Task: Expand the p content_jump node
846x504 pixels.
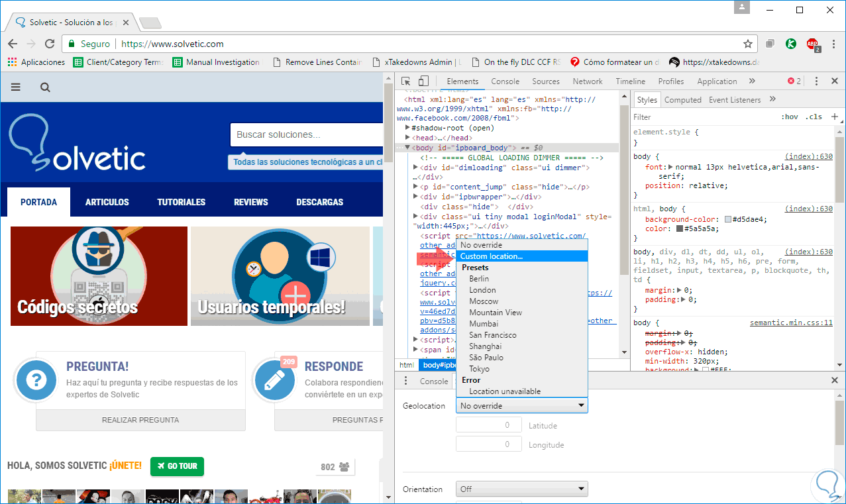Action: coord(416,187)
